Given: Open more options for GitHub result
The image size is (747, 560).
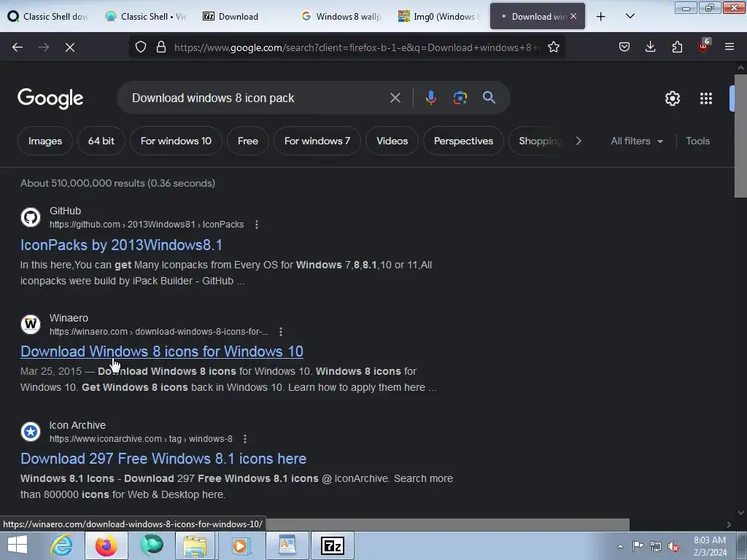Looking at the screenshot, I should [257, 225].
